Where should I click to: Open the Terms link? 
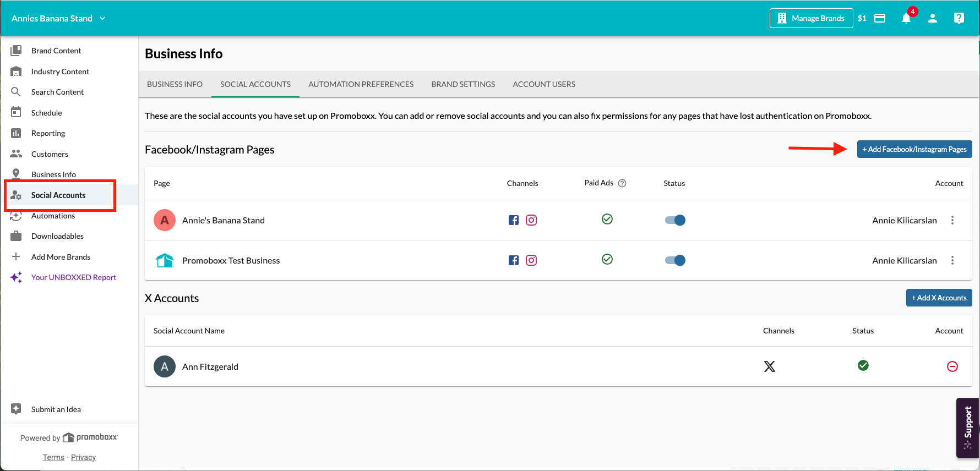[53, 457]
